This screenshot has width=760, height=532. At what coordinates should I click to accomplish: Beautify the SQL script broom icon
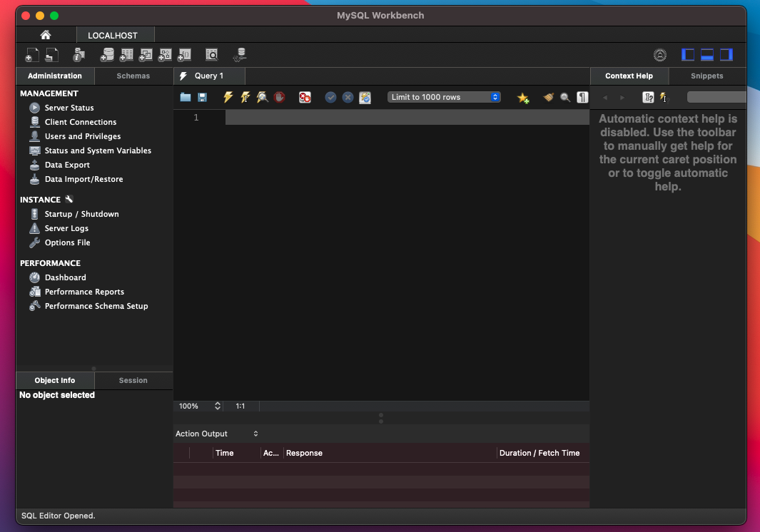point(548,98)
